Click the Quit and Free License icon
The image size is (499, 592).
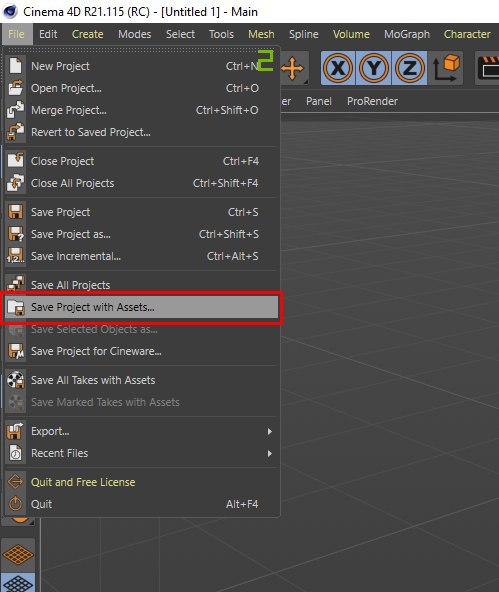pos(15,482)
